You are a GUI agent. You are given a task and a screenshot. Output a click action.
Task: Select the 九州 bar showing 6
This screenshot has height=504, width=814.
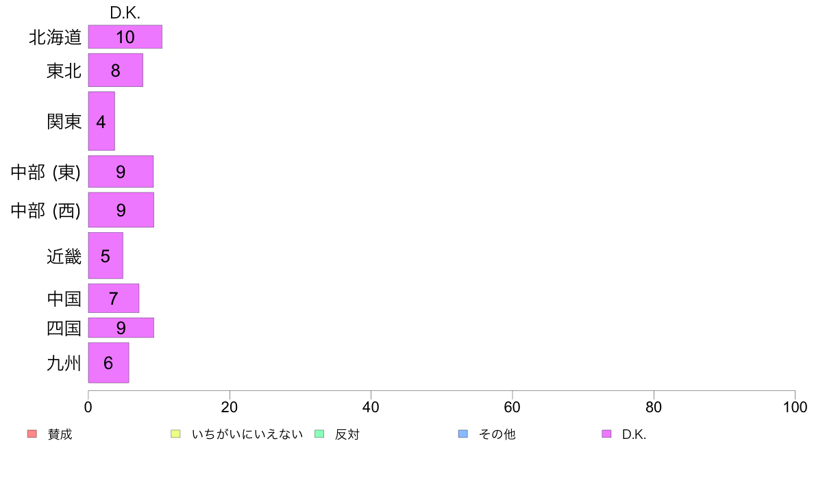point(108,363)
